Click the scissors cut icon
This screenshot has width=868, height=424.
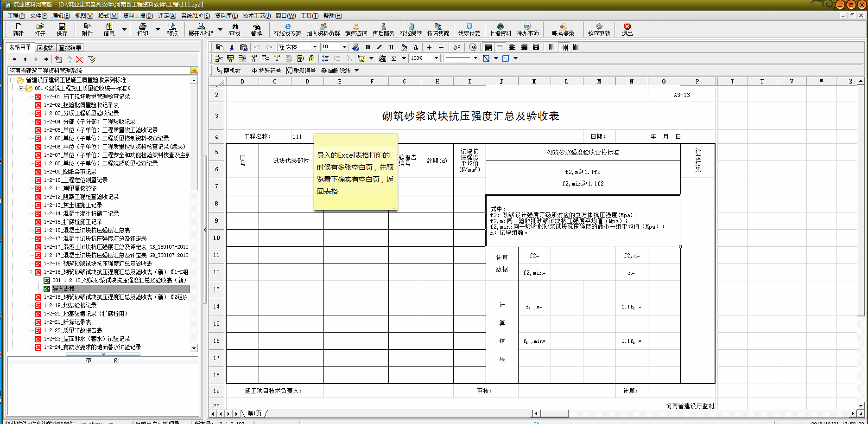click(x=232, y=47)
